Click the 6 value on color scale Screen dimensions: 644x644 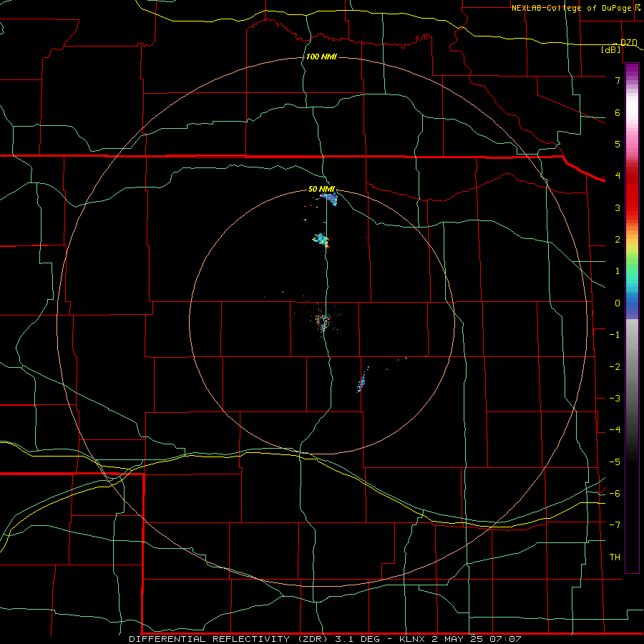click(x=618, y=112)
